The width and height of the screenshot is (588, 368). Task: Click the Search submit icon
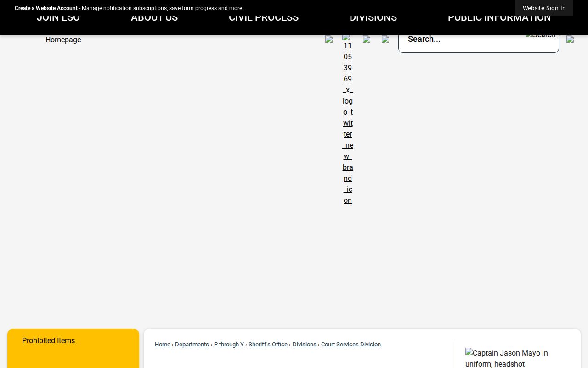coord(540,35)
